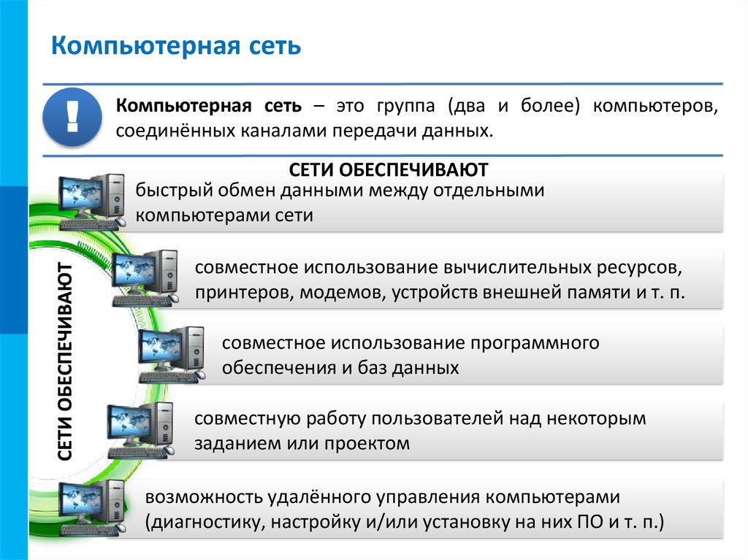Click the words '(два и более)' in definition
Screen dimensions: 748x560
[x=514, y=105]
